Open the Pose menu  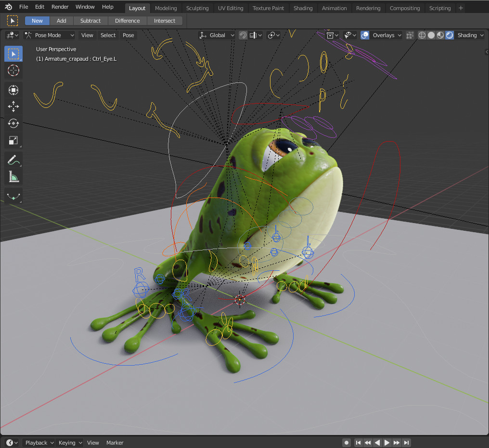[128, 35]
